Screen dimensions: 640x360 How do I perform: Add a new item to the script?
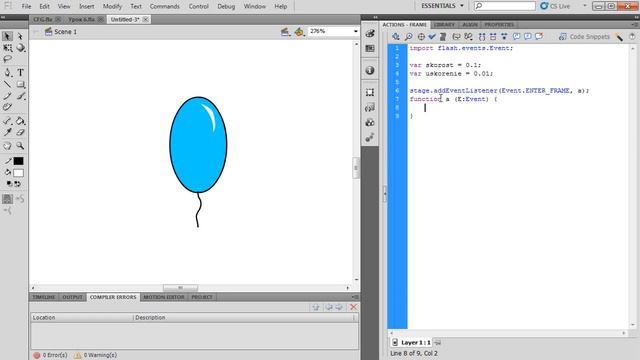click(396, 37)
